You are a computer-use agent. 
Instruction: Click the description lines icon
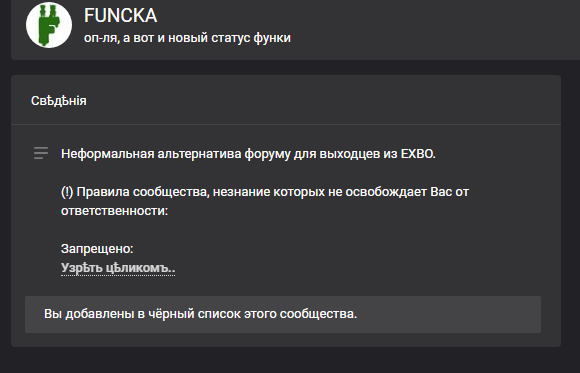coord(41,153)
